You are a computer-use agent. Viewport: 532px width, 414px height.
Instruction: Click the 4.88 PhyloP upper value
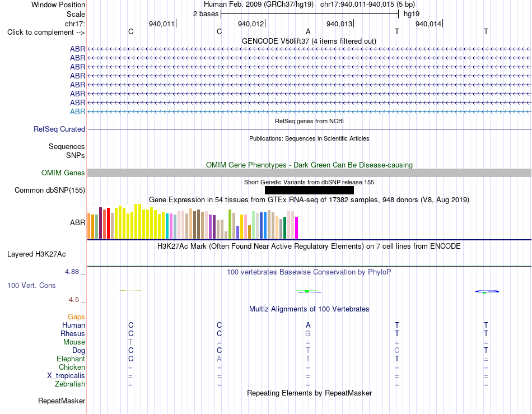pyautogui.click(x=72, y=272)
